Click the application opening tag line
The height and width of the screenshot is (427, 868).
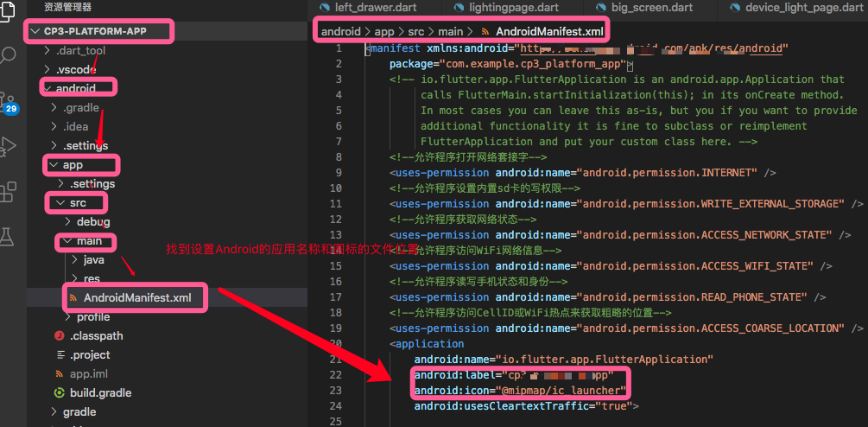click(x=427, y=344)
